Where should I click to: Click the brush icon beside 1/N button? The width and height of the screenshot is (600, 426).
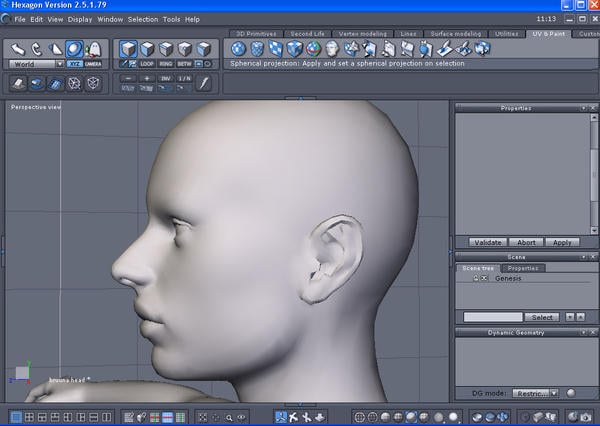pyautogui.click(x=204, y=82)
